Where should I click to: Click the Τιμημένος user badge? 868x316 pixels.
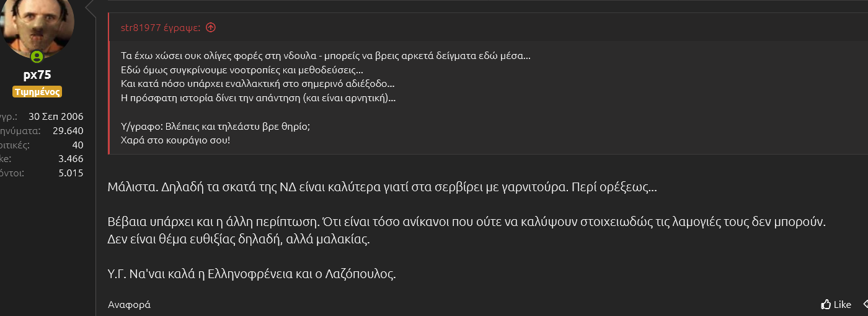[x=37, y=92]
